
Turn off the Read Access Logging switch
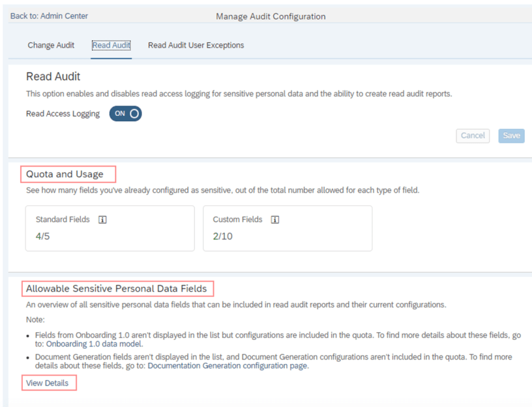[x=125, y=113]
